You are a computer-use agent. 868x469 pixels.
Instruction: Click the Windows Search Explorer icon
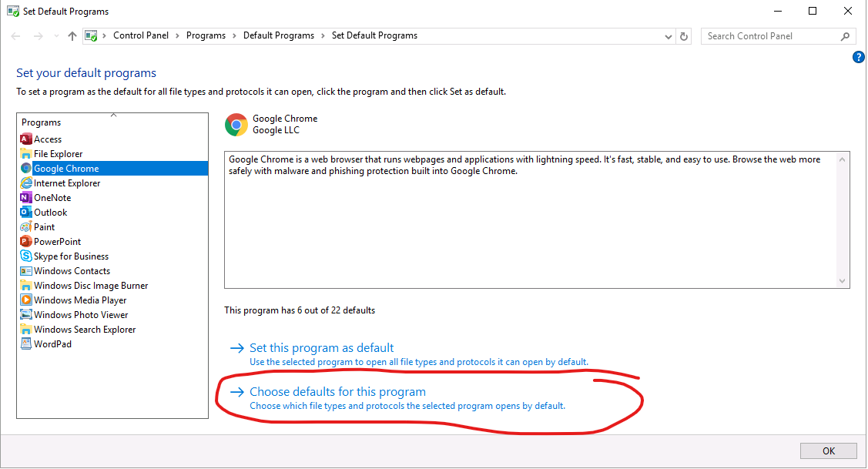click(26, 330)
